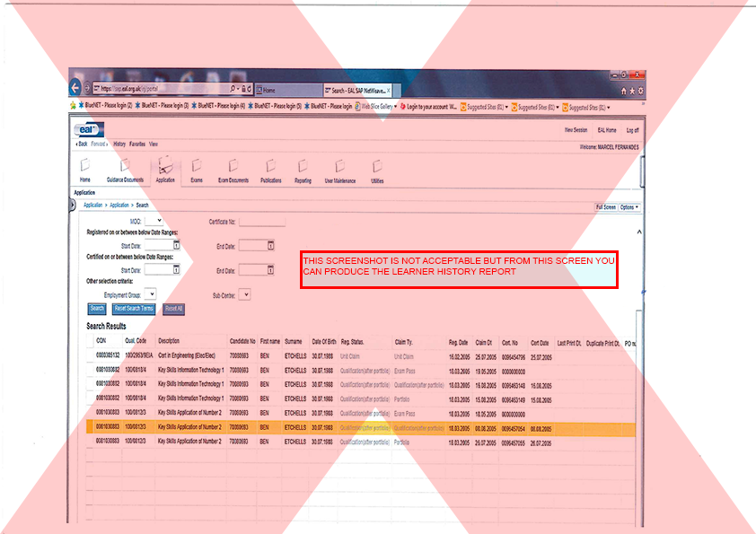Click the Cert in Engineering (Elec/Elec) cell
This screenshot has width=756, height=534.
187,355
